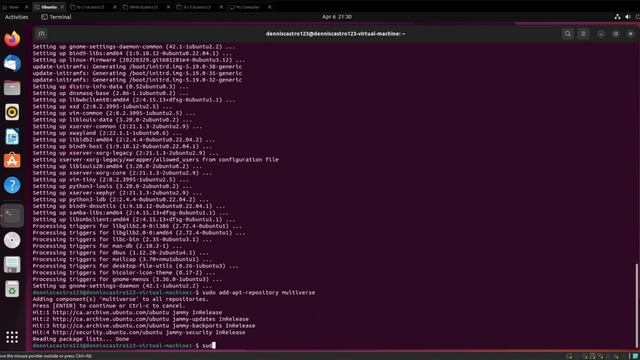The image size is (640, 360).
Task: Close the Home tab
Action: (x=27, y=7)
